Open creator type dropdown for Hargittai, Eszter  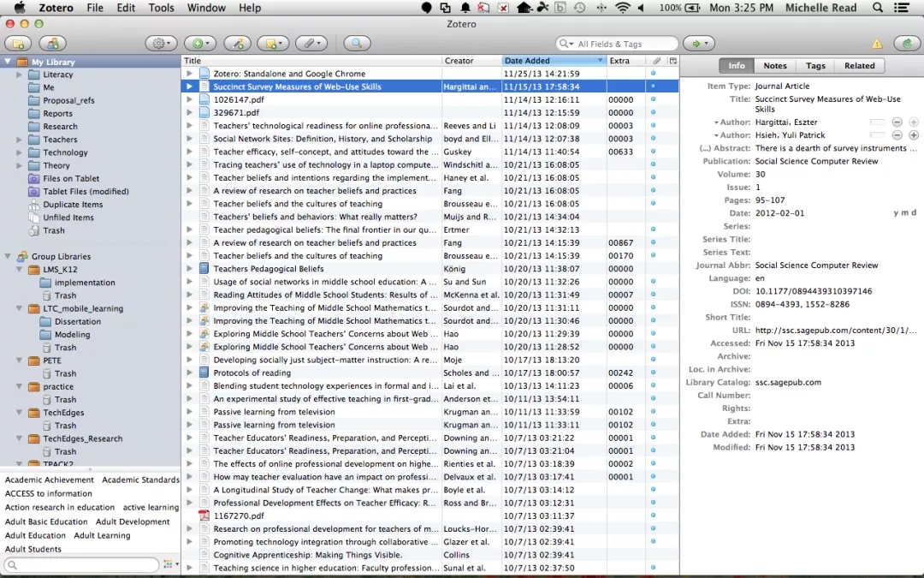point(716,122)
